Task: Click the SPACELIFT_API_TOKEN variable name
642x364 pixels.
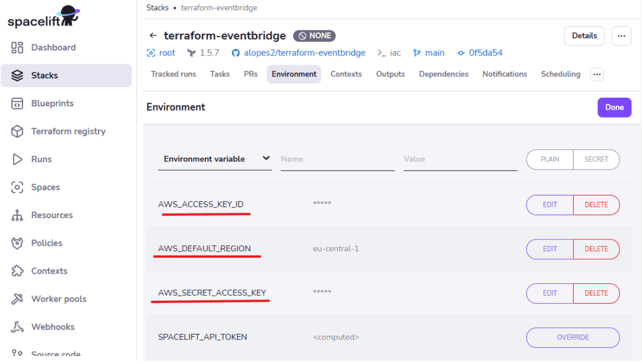Action: click(202, 337)
